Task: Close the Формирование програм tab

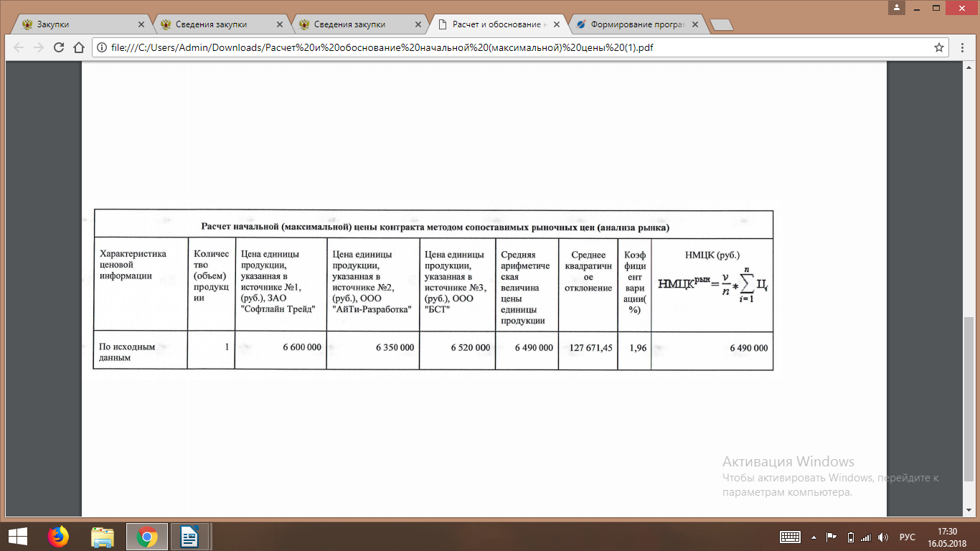Action: coord(694,24)
